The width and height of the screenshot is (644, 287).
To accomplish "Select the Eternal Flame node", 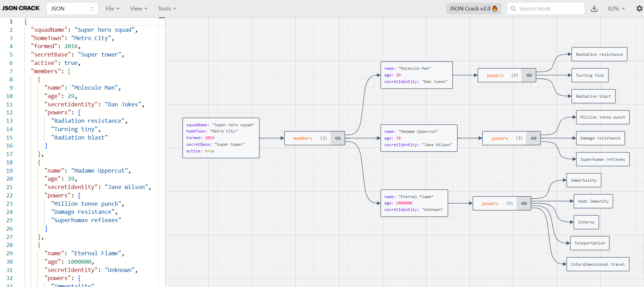I will (414, 203).
